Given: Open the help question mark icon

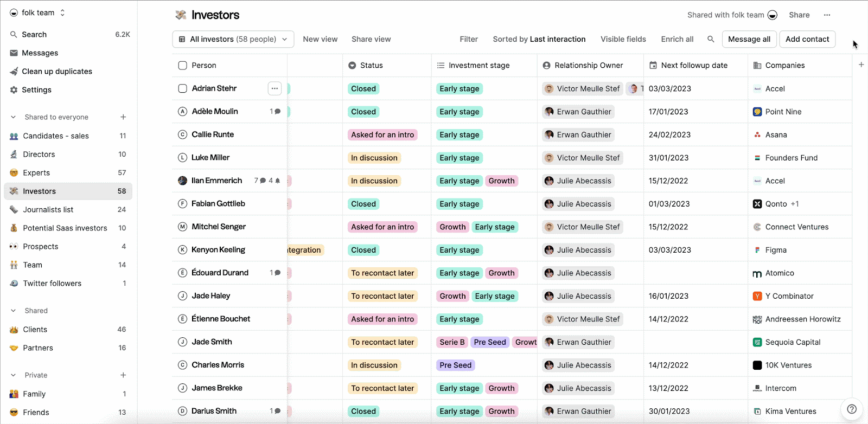Looking at the screenshot, I should (852, 409).
